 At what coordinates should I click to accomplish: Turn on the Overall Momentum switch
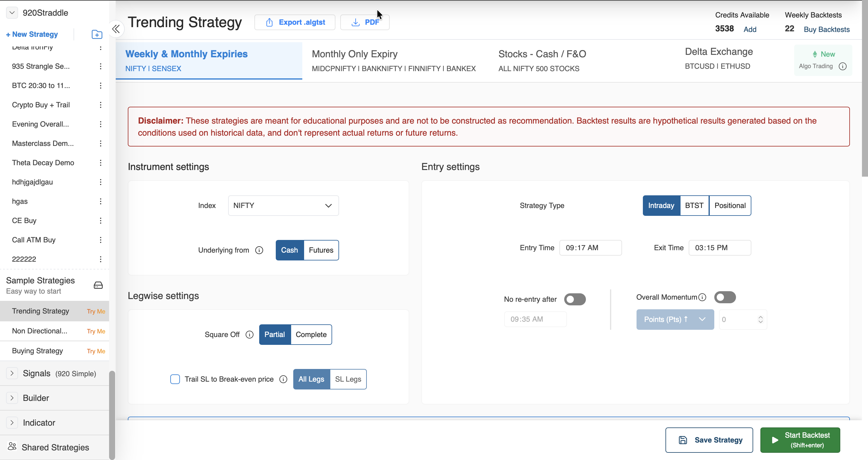(x=725, y=297)
